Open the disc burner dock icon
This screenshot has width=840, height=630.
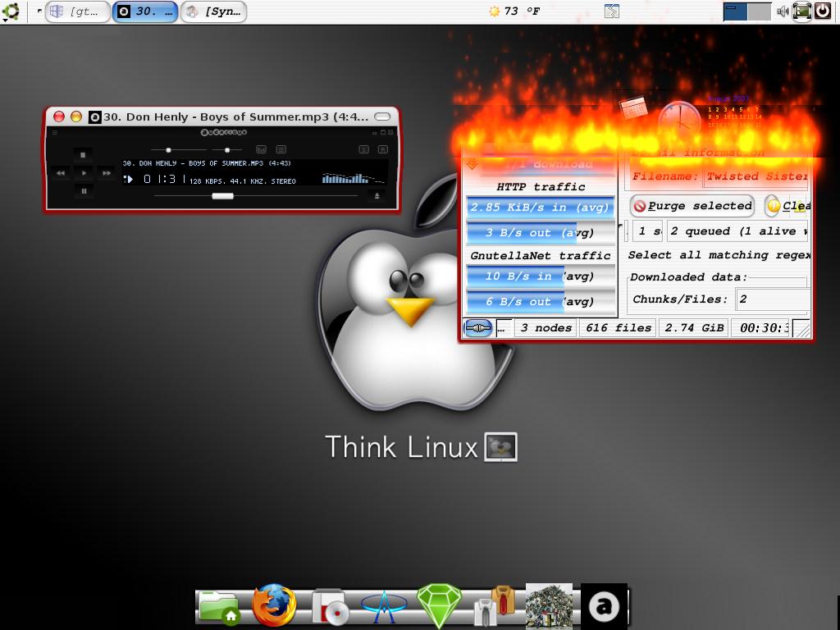pyautogui.click(x=329, y=607)
